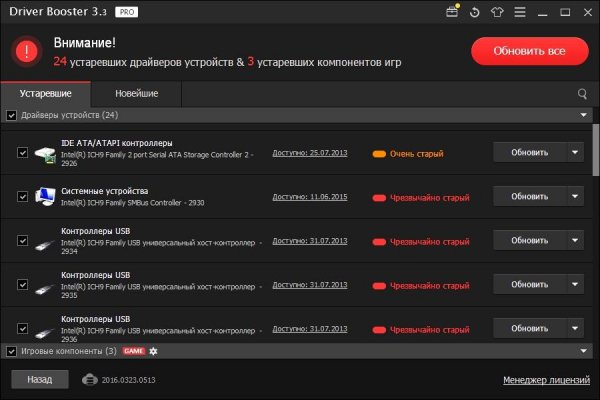Screen dimensions: 600x400
Task: Open Доступно: 31.07.2013 link for USB 2935
Action: tap(310, 285)
